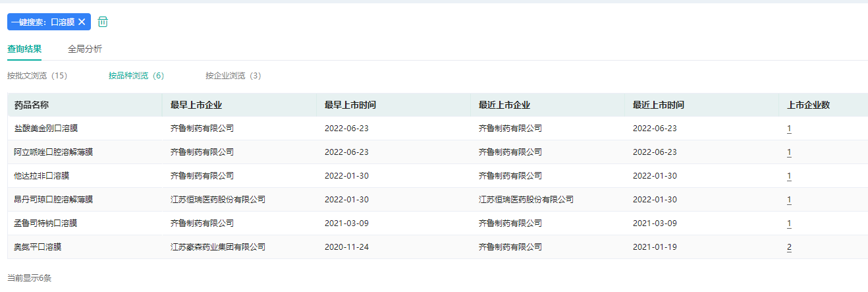Click the 上市企业数 column header
868x292 pixels.
pyautogui.click(x=808, y=105)
